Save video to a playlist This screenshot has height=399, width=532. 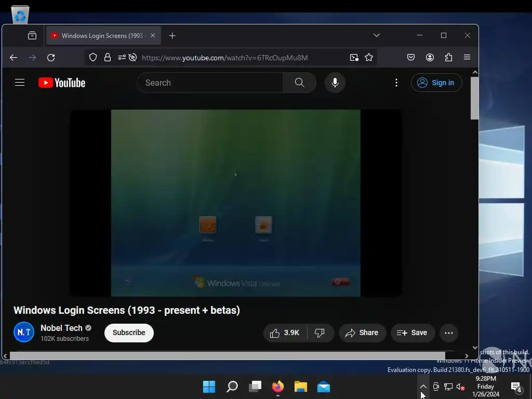tap(412, 333)
